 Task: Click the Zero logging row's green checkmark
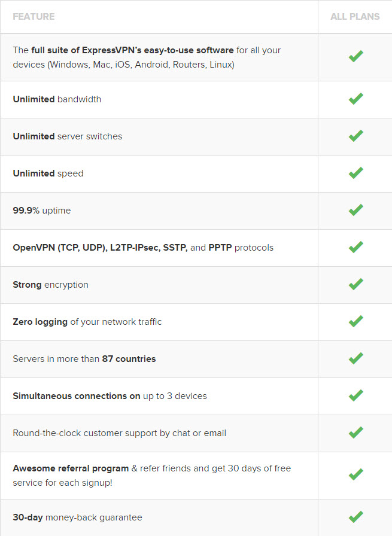355,321
